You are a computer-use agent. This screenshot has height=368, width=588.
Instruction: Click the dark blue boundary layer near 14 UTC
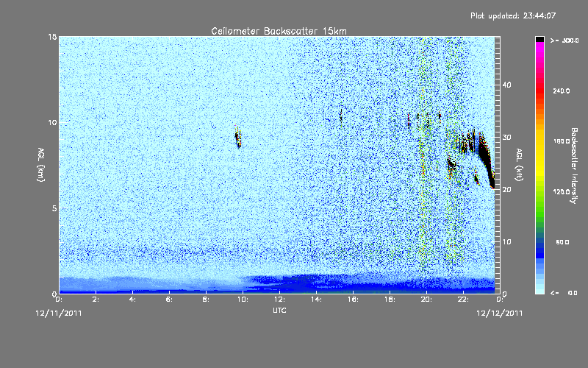click(316, 284)
